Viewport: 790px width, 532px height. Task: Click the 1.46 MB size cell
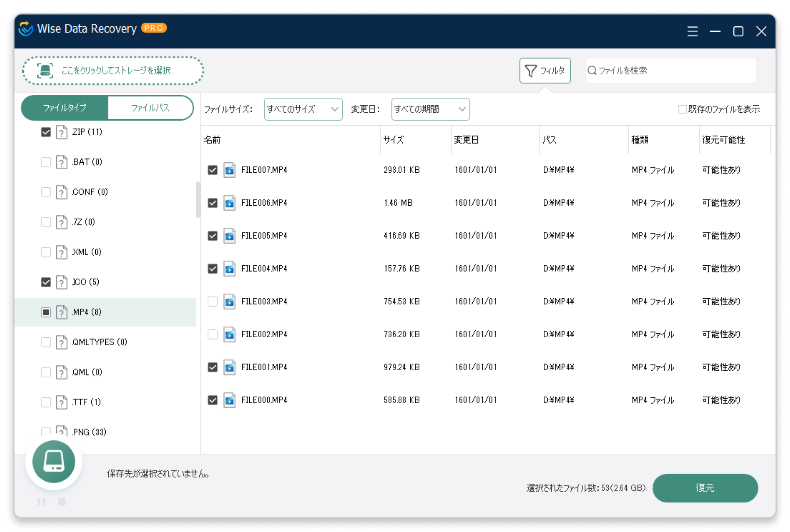point(398,203)
